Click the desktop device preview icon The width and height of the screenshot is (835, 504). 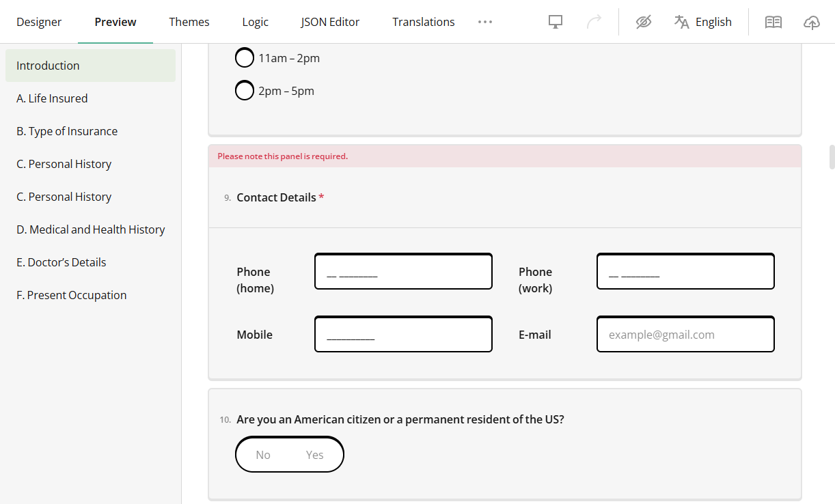pyautogui.click(x=556, y=22)
